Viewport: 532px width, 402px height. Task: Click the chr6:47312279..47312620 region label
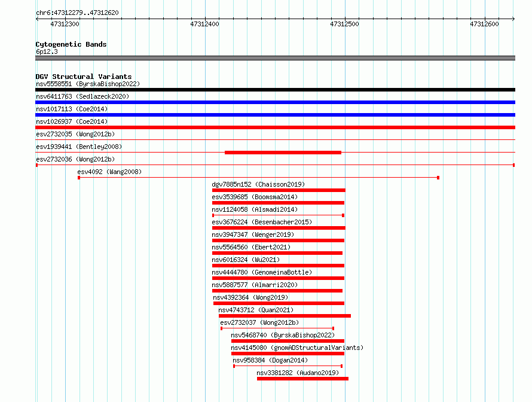pos(77,13)
